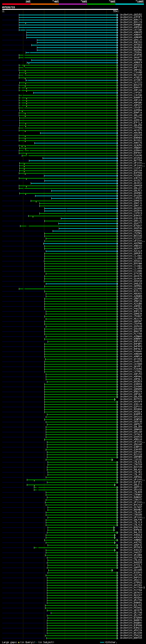Open hit UniRef100_O22486
This screenshot has height=644, width=146.
[x=131, y=289]
